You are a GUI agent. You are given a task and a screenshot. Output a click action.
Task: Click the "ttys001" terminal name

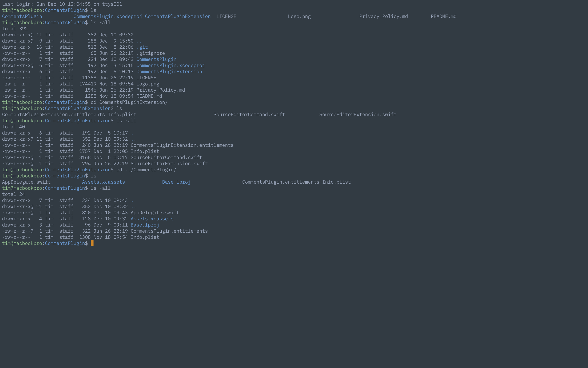point(112,4)
